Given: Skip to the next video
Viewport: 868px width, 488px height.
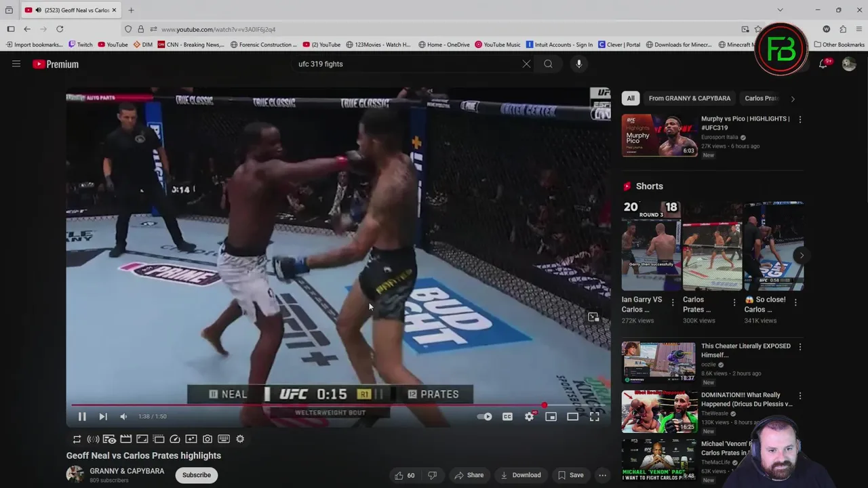Looking at the screenshot, I should (x=103, y=417).
